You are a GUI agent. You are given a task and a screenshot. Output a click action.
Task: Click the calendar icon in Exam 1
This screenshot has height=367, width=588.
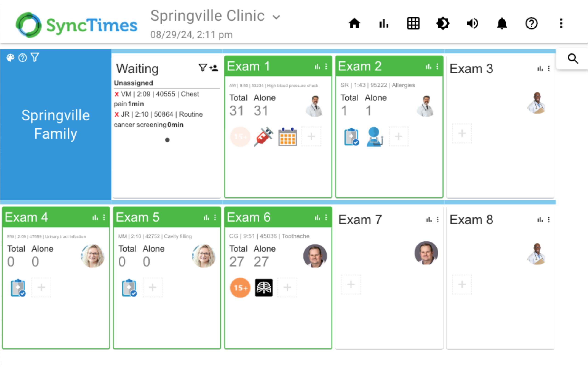pos(288,137)
